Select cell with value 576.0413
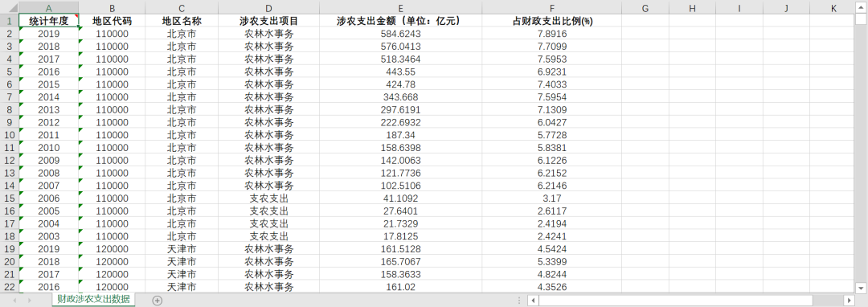This screenshot has width=868, height=307. [400, 47]
